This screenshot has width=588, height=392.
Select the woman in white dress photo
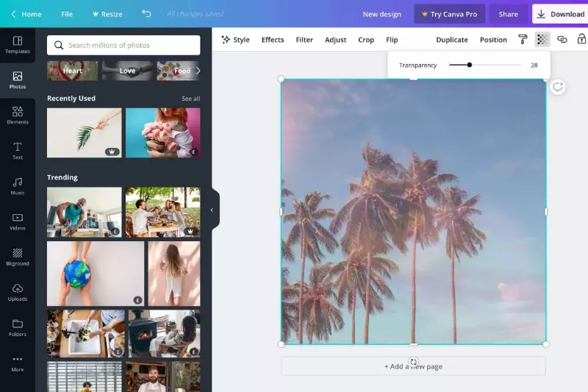174,274
